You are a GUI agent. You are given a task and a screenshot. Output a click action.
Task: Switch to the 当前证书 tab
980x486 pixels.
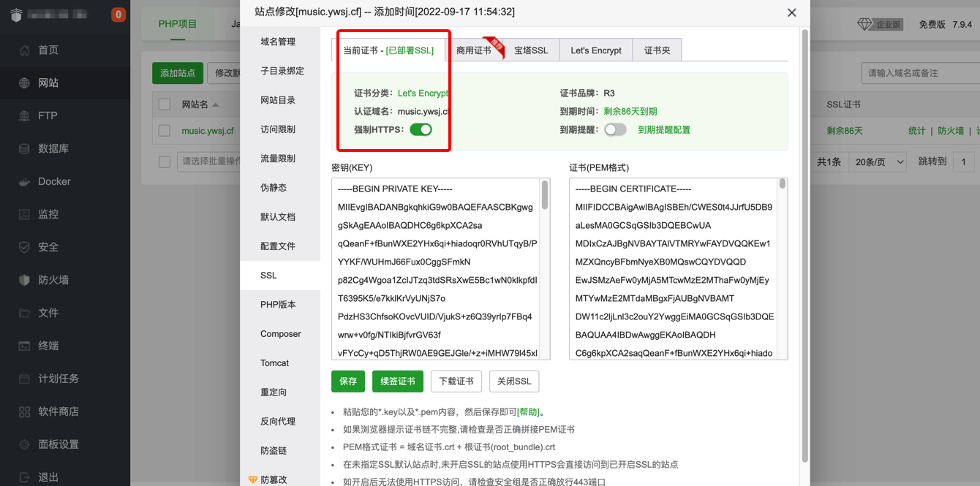(388, 50)
